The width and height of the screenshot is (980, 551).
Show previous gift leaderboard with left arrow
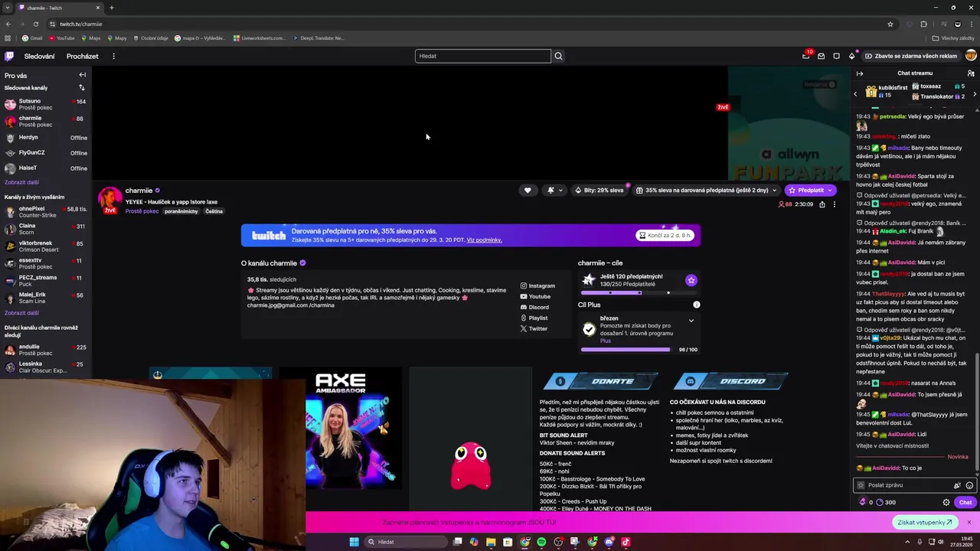[x=856, y=93]
